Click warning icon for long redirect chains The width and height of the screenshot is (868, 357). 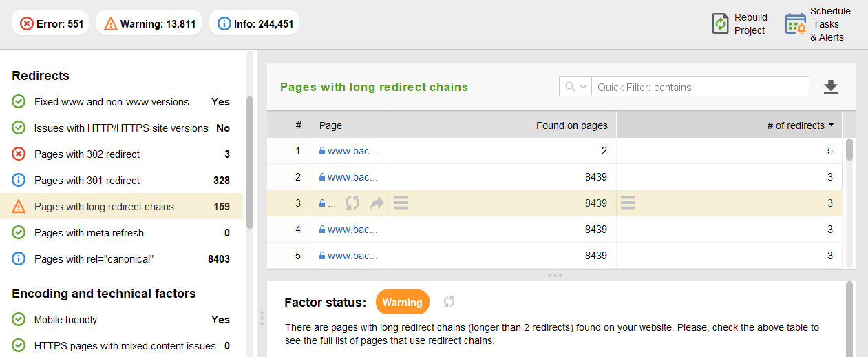[x=19, y=207]
